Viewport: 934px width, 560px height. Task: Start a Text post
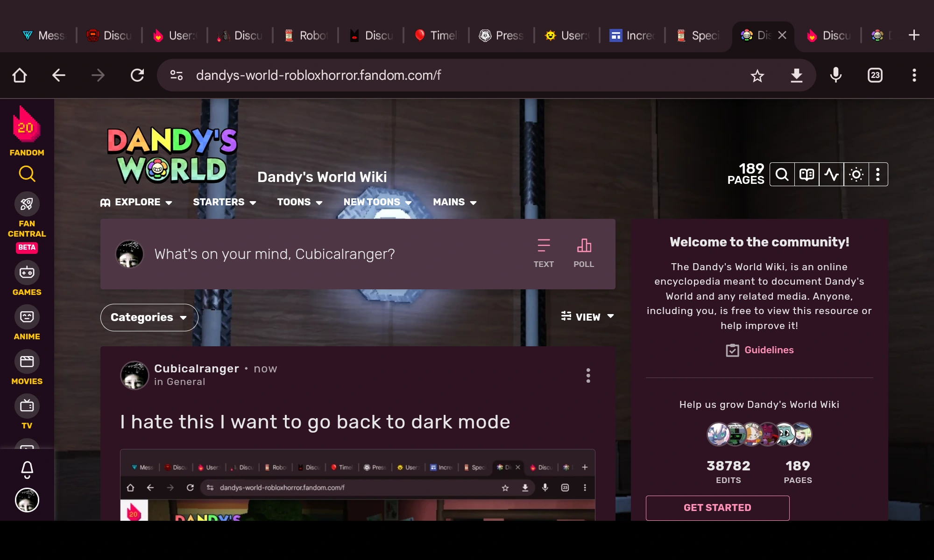coord(544,253)
